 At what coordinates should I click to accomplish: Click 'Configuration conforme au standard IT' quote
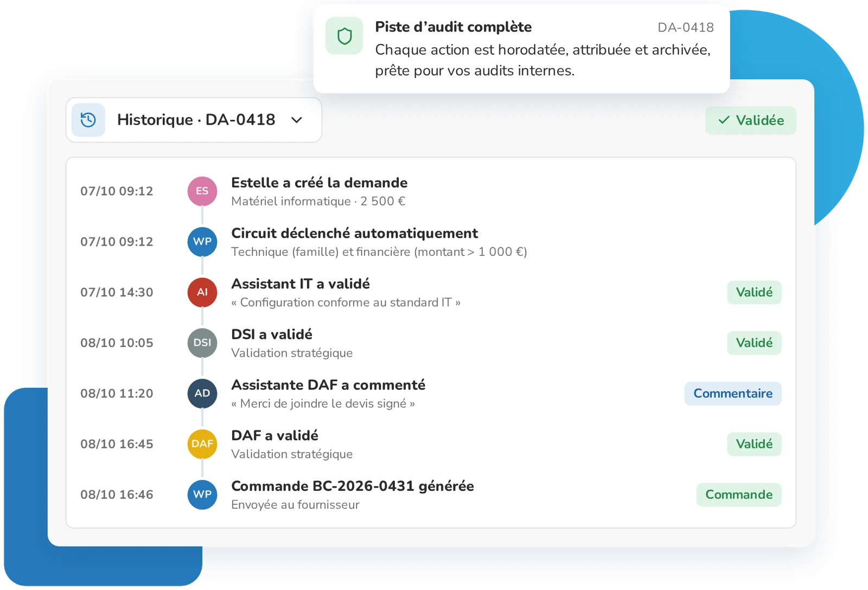(x=346, y=303)
